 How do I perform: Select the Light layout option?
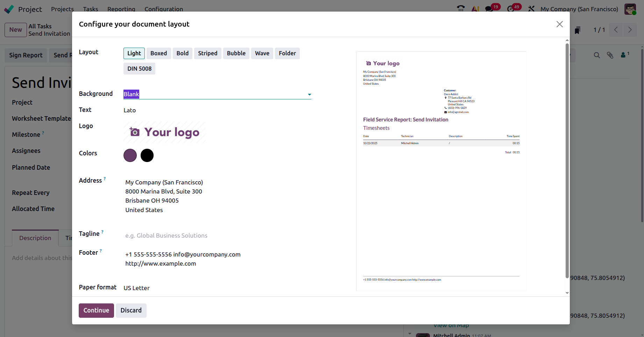[x=134, y=53]
